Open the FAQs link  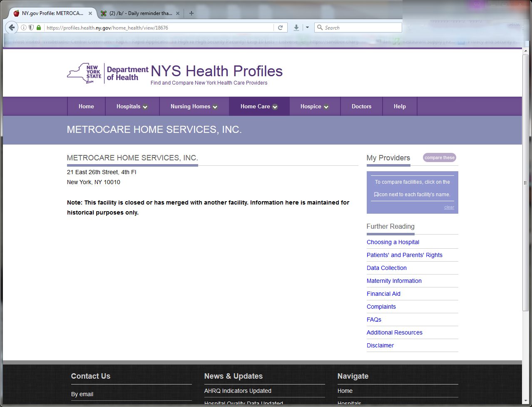tap(374, 320)
